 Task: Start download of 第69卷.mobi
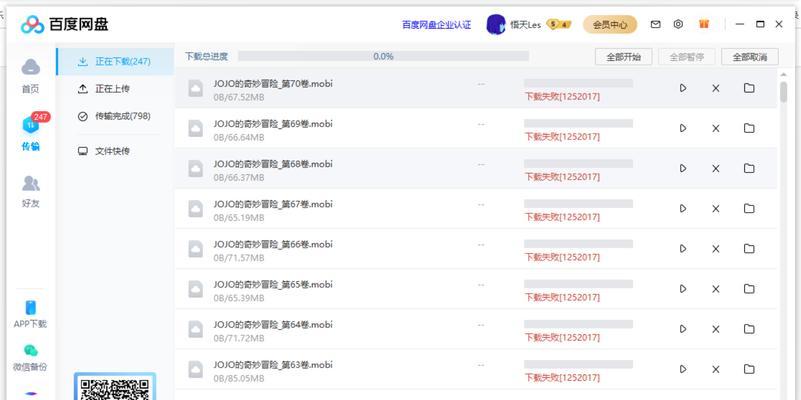683,128
